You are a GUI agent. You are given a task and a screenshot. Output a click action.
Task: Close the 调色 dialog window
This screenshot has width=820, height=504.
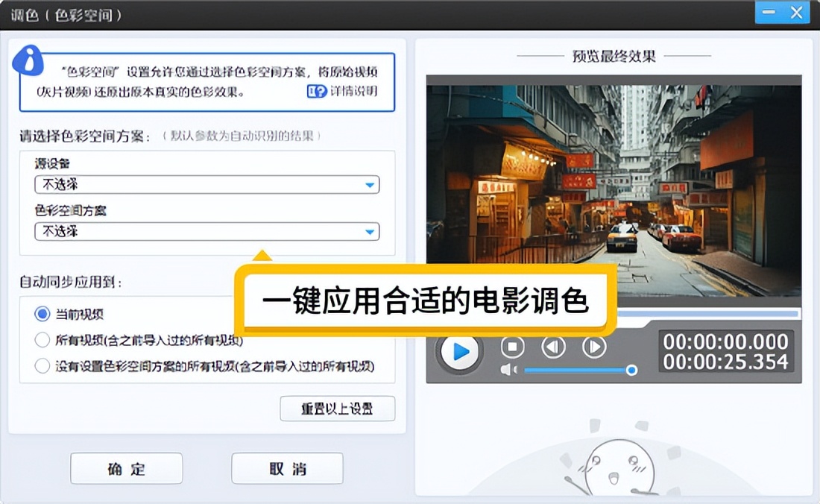(796, 13)
